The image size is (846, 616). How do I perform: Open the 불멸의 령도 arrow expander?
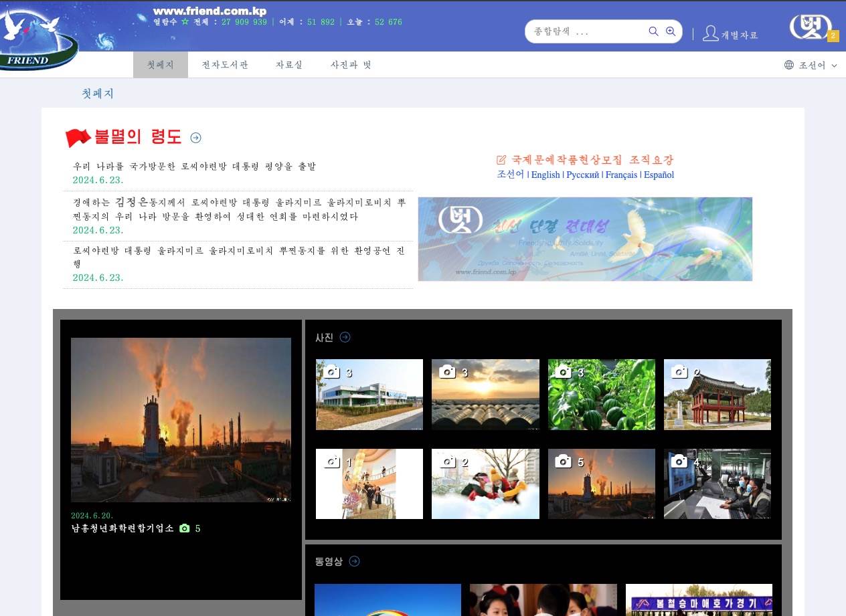(196, 137)
